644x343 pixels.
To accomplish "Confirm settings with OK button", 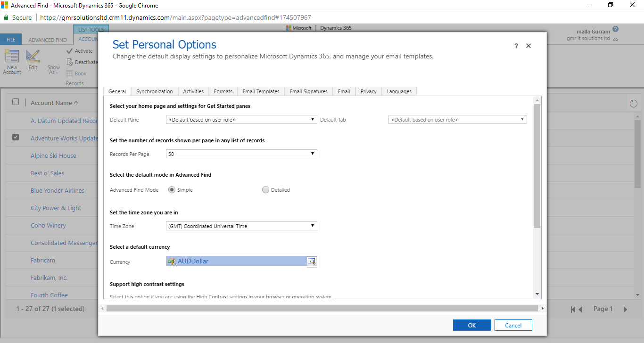I will [472, 325].
